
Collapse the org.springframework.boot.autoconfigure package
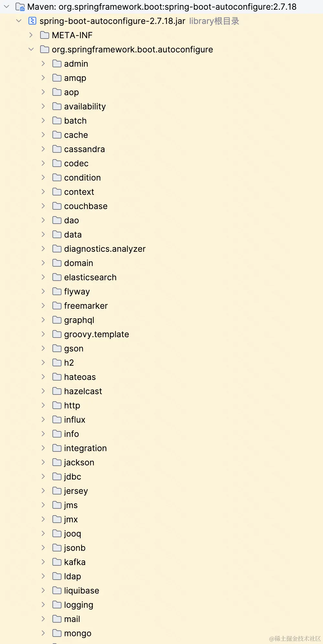(31, 50)
